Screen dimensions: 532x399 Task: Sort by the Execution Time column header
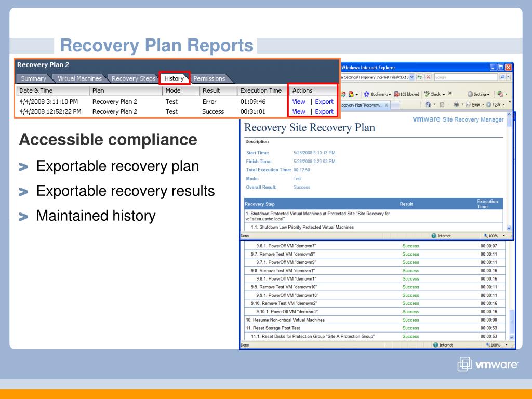pyautogui.click(x=262, y=90)
